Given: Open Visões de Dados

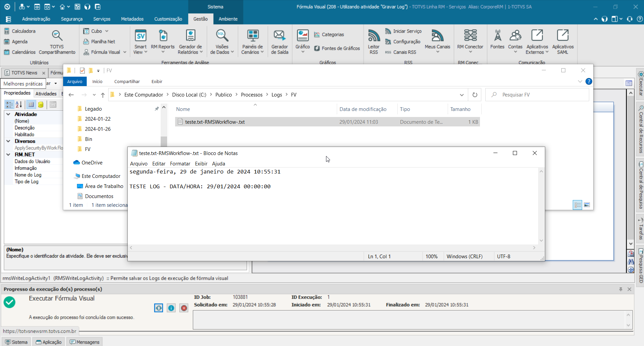Looking at the screenshot, I should pyautogui.click(x=222, y=42).
